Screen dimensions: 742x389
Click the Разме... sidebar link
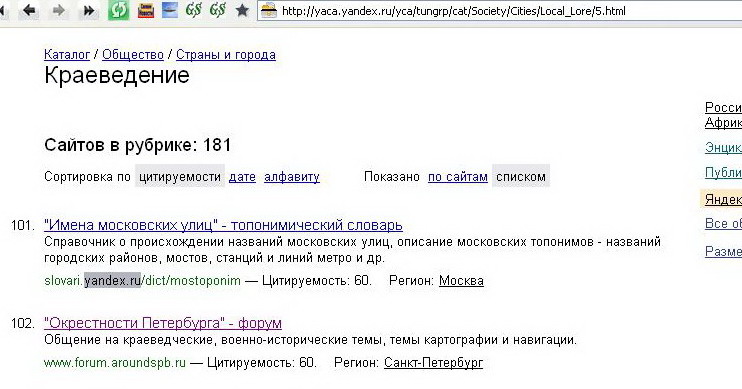pyautogui.click(x=723, y=251)
